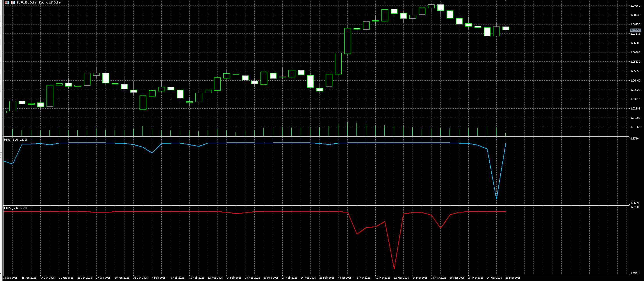The height and width of the screenshot is (281, 644).
Task: Click the 10 Feb 2025 date label
Action: tap(197, 278)
